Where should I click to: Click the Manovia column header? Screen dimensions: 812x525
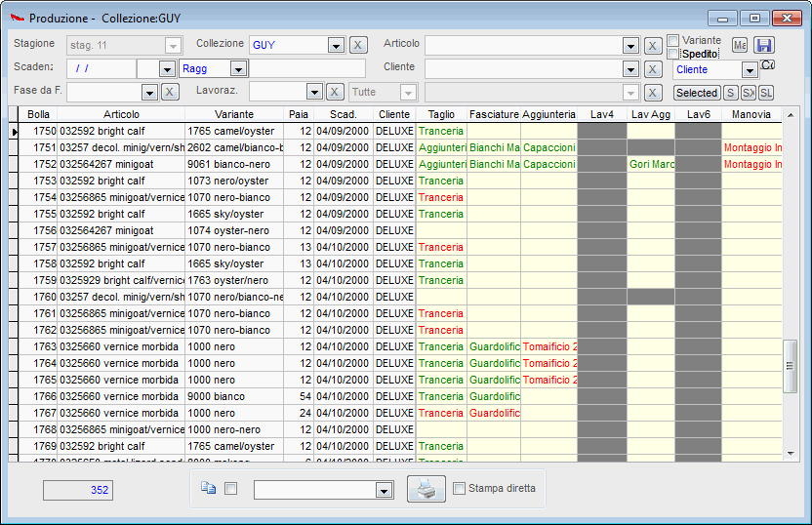click(751, 114)
